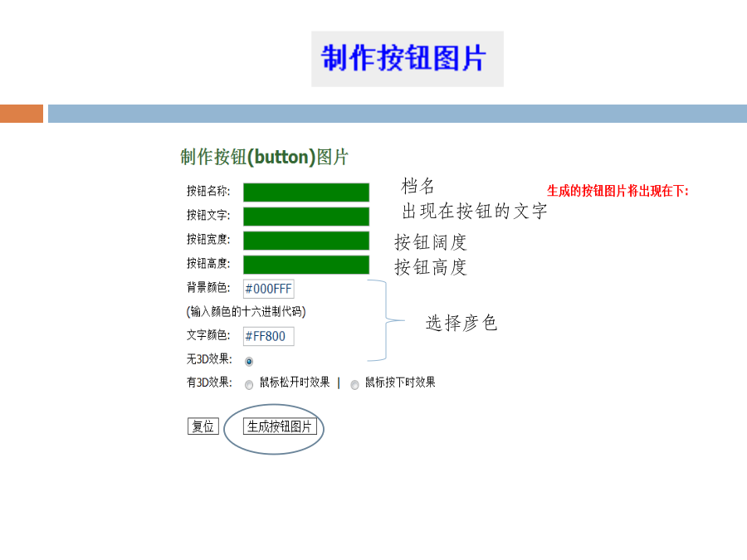Click the 按钮宽度: label
Screen dimensions: 747x560
coord(208,239)
